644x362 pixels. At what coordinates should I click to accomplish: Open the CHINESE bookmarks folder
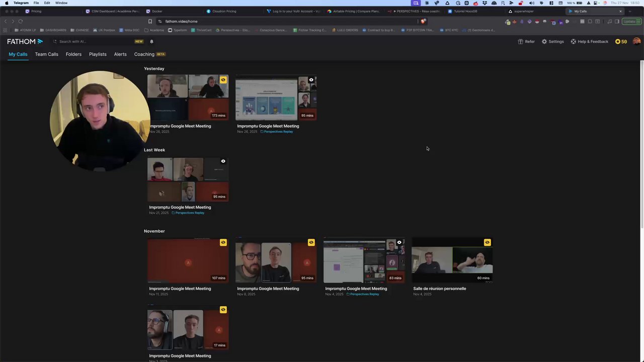point(79,30)
